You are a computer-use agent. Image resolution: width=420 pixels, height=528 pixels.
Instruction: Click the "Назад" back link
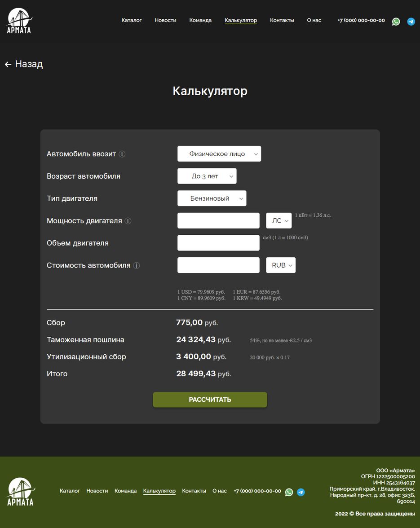[24, 64]
